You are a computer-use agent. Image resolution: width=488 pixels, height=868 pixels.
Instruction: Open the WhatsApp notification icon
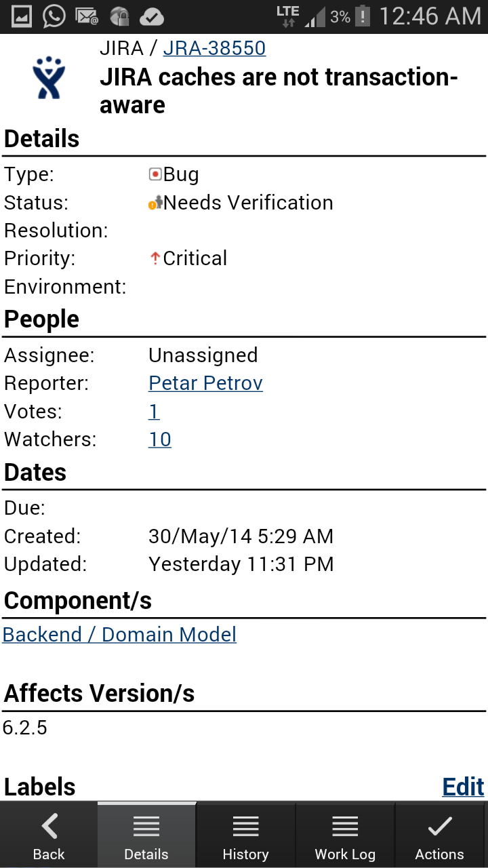coord(54,15)
